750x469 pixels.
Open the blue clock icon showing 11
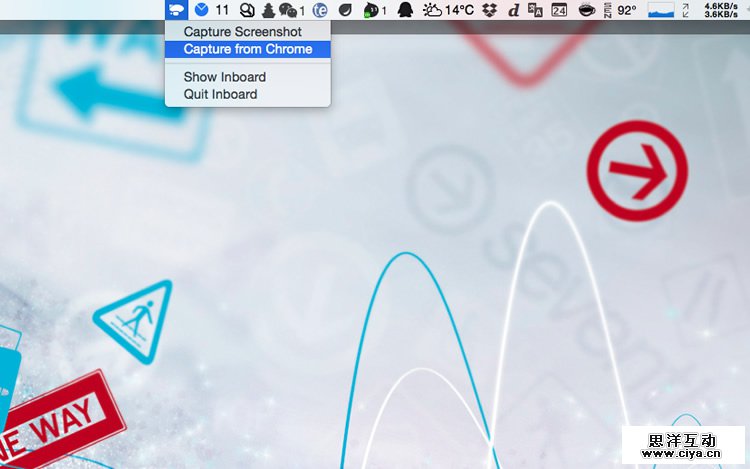[x=212, y=10]
